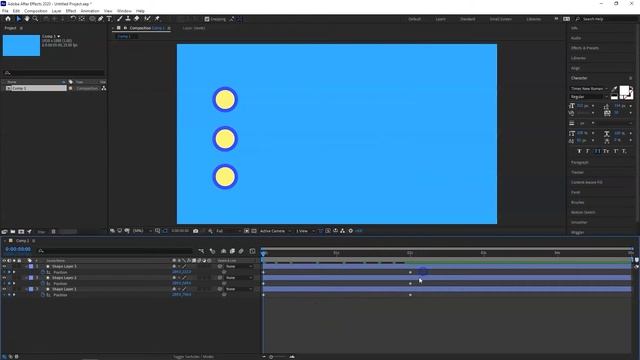Select the Hand tool
This screenshot has height=360, width=640.
(x=27, y=19)
